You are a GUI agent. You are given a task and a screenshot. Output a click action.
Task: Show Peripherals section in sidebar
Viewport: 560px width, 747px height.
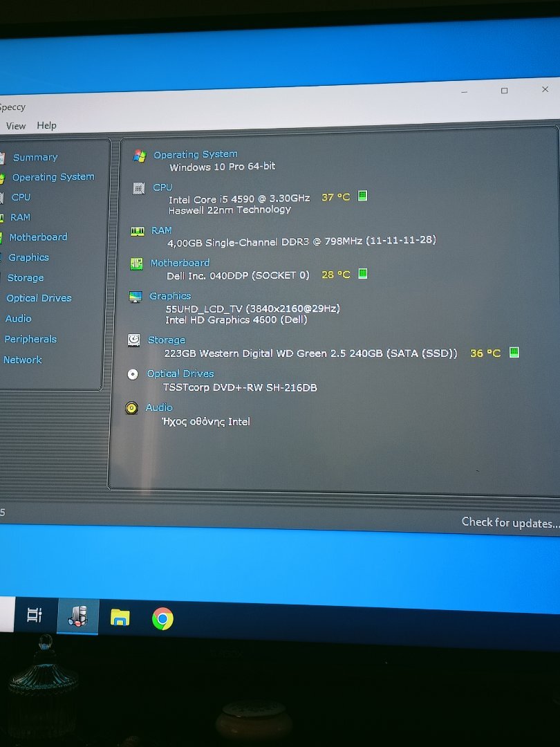point(30,339)
